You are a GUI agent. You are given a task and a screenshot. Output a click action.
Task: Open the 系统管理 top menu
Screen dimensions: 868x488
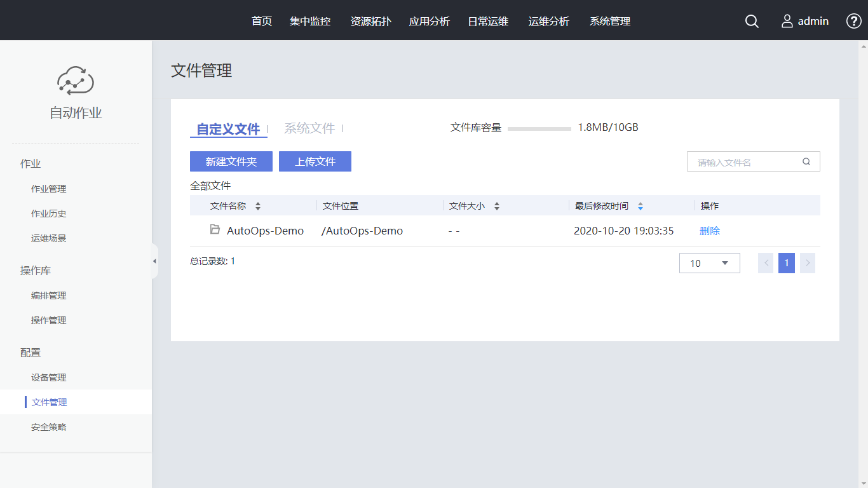pyautogui.click(x=609, y=21)
